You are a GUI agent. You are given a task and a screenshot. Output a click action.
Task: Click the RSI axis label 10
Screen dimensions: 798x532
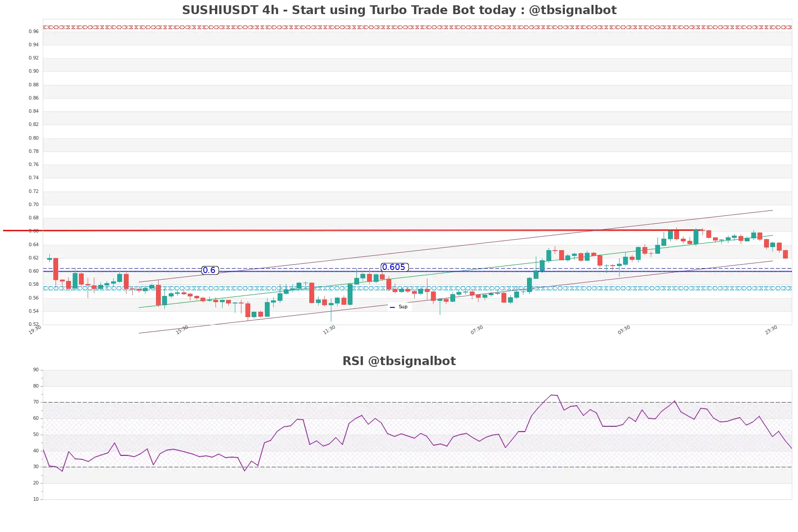tap(36, 499)
